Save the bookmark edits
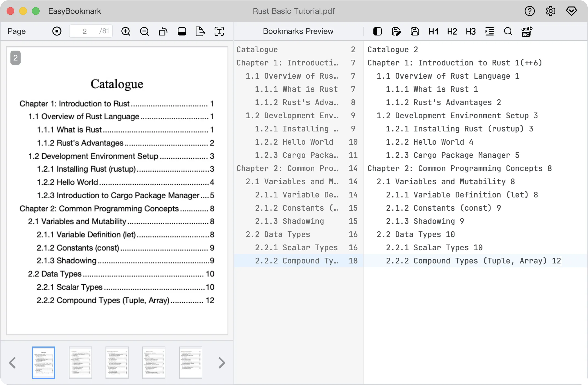Screen dimensions: 588x385 [x=415, y=31]
